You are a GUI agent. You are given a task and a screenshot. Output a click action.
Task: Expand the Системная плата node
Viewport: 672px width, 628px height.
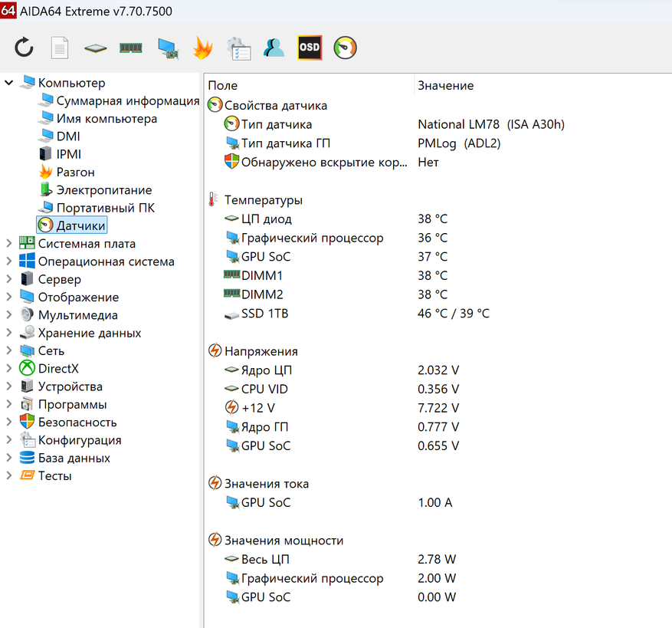click(x=9, y=244)
